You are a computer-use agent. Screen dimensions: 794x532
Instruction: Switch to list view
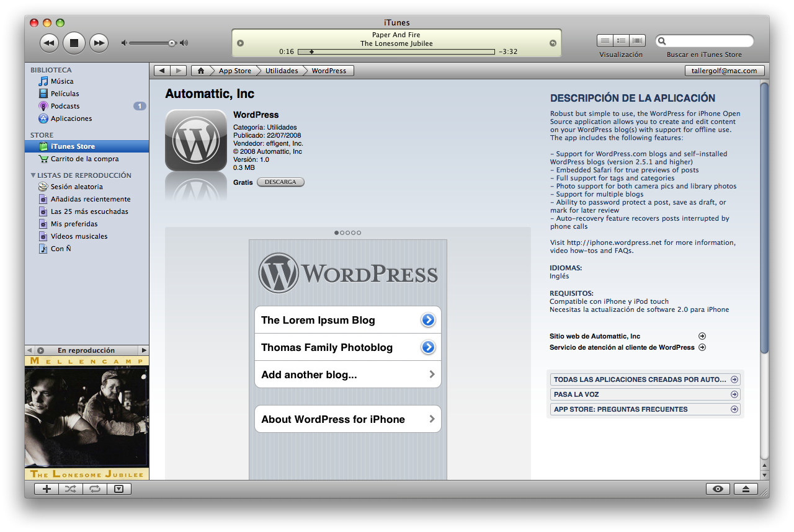pyautogui.click(x=605, y=41)
